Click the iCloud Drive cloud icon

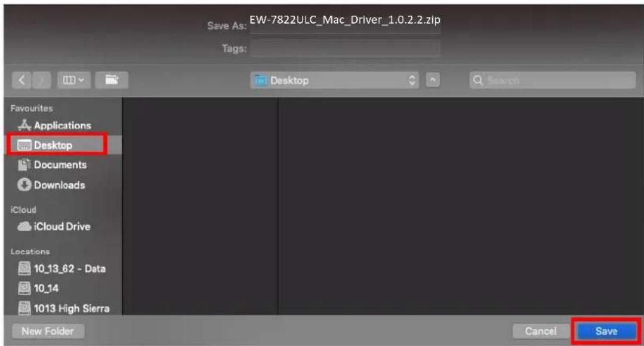[x=24, y=226]
